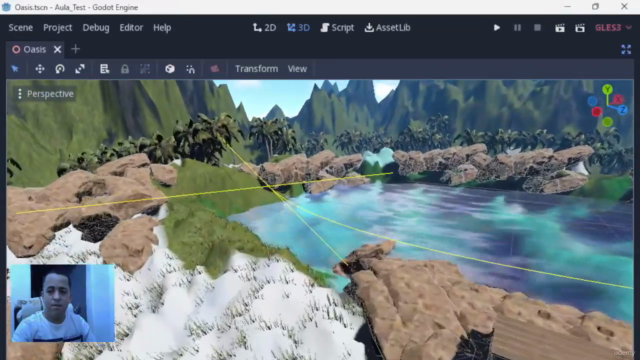Open the Project menu
Screen dimensions: 640x360
(x=58, y=28)
